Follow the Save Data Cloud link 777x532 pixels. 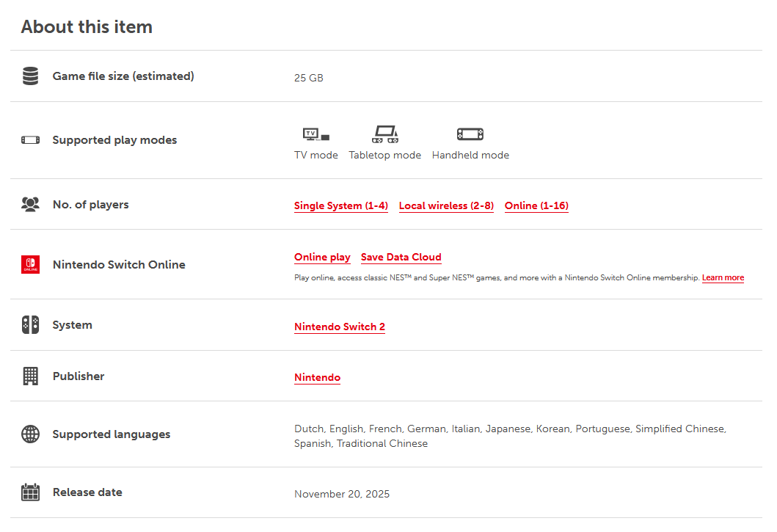[x=401, y=258]
